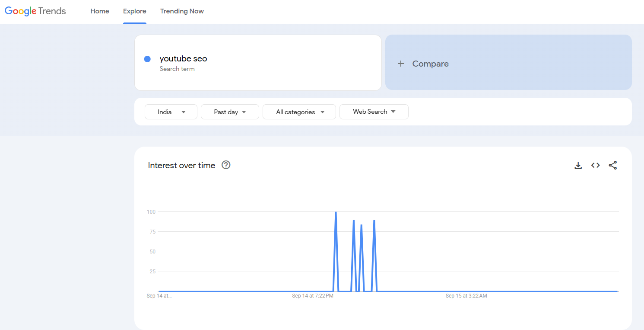Download the chart as CSV icon
The width and height of the screenshot is (644, 330).
click(x=578, y=165)
